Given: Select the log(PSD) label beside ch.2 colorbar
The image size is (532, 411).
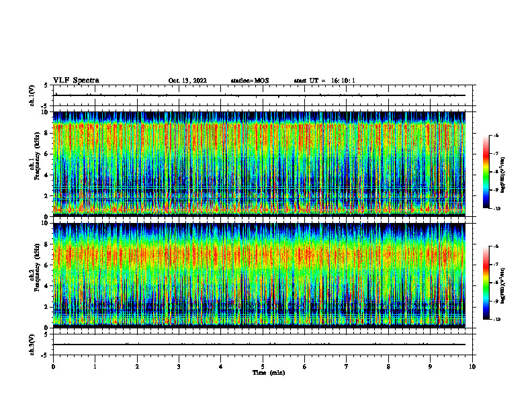Looking at the screenshot, I should (503, 285).
